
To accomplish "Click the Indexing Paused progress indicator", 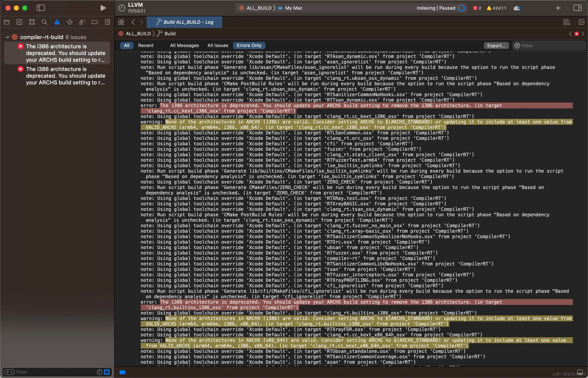I will point(461,8).
